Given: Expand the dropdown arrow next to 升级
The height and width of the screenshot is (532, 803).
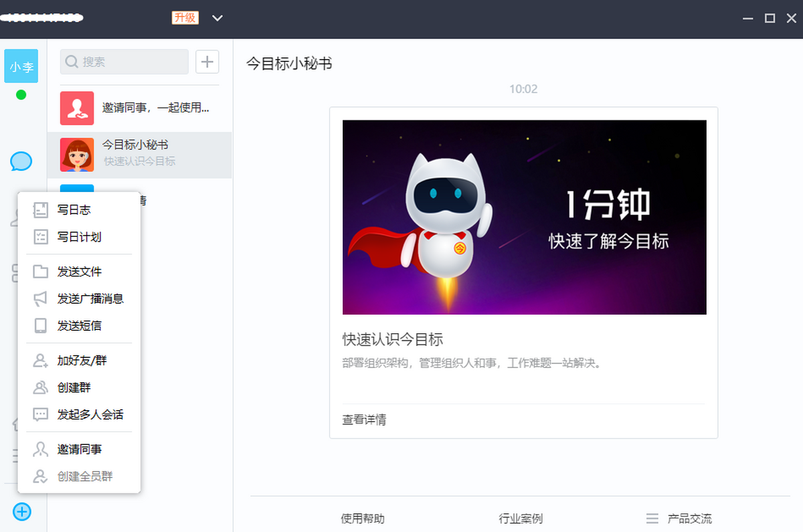Looking at the screenshot, I should [x=217, y=18].
